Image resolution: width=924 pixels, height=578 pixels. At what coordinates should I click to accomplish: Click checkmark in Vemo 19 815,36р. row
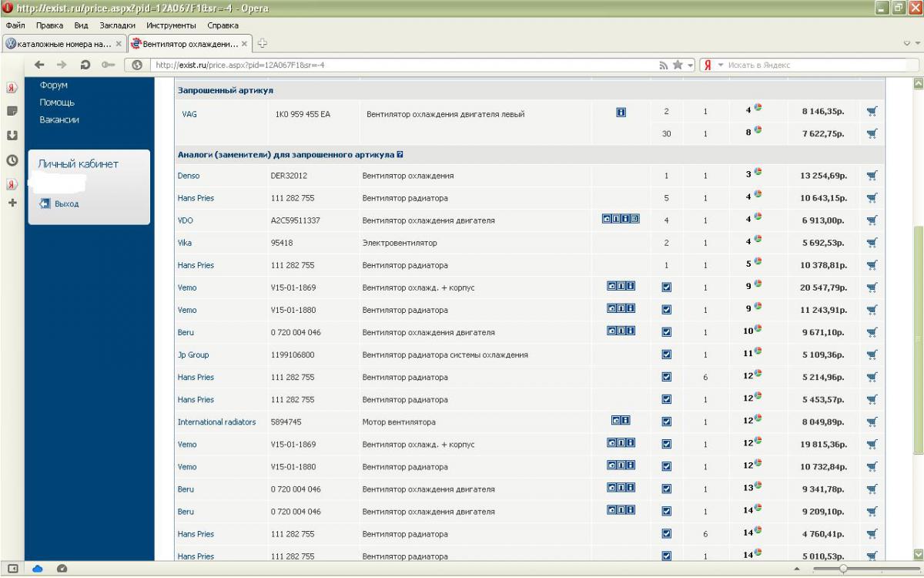point(667,444)
